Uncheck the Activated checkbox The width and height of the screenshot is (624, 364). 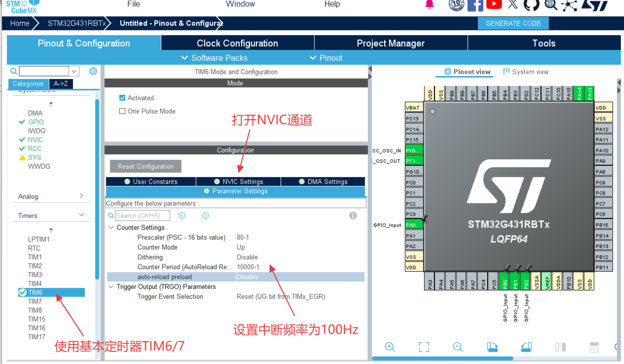pos(122,98)
